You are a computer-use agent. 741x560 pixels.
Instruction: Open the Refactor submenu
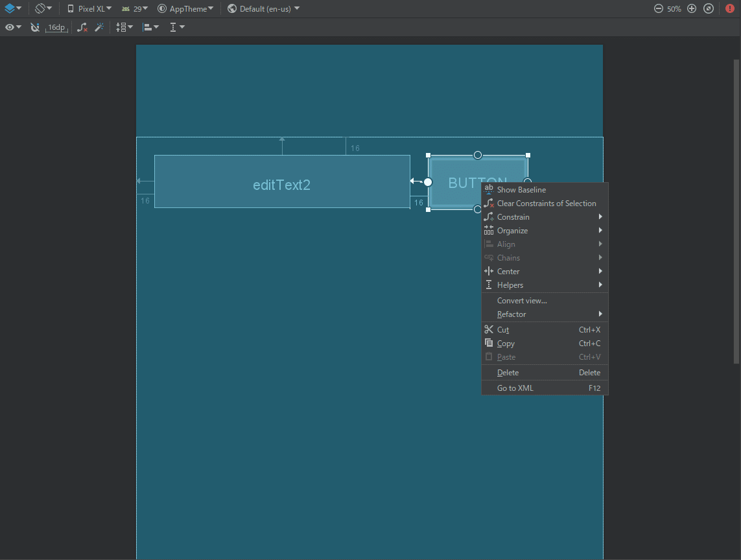coord(545,314)
